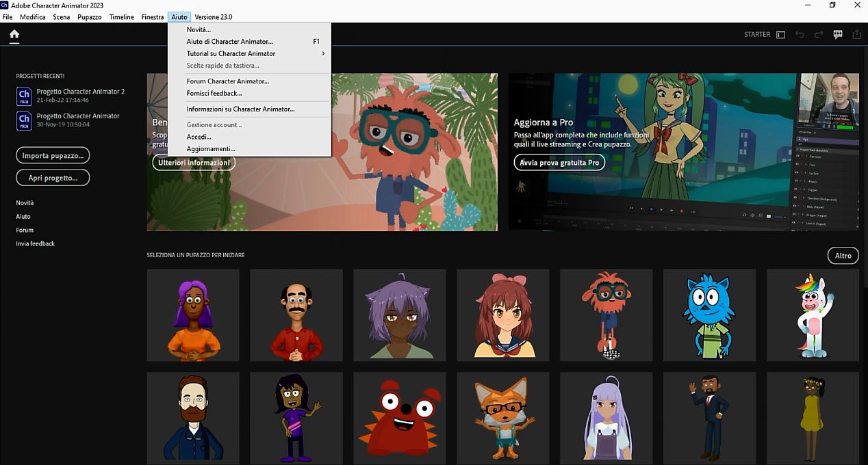Image resolution: width=868 pixels, height=465 pixels.
Task: Choose Aggiornamenti... menu entry
Action: tap(249, 148)
